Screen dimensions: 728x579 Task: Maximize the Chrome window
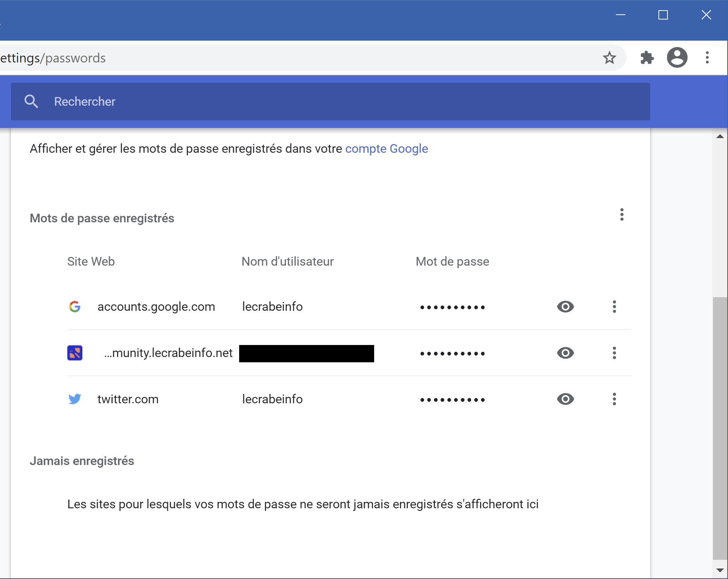[x=663, y=15]
